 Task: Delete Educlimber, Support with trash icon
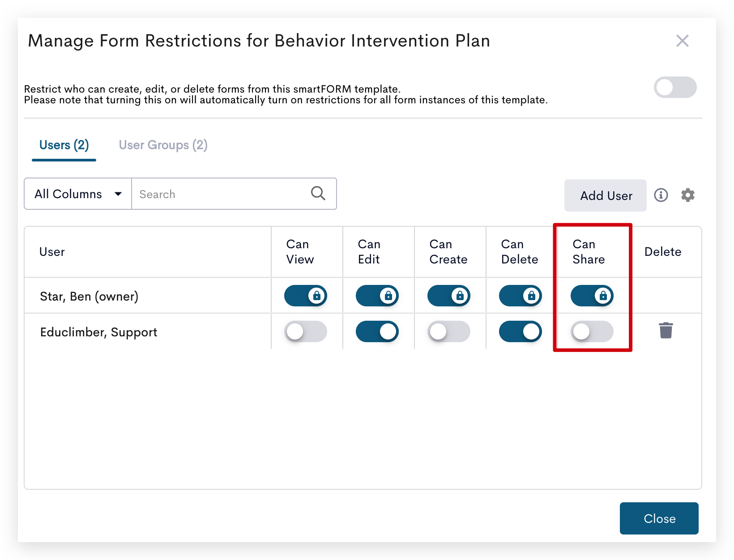[x=666, y=331]
